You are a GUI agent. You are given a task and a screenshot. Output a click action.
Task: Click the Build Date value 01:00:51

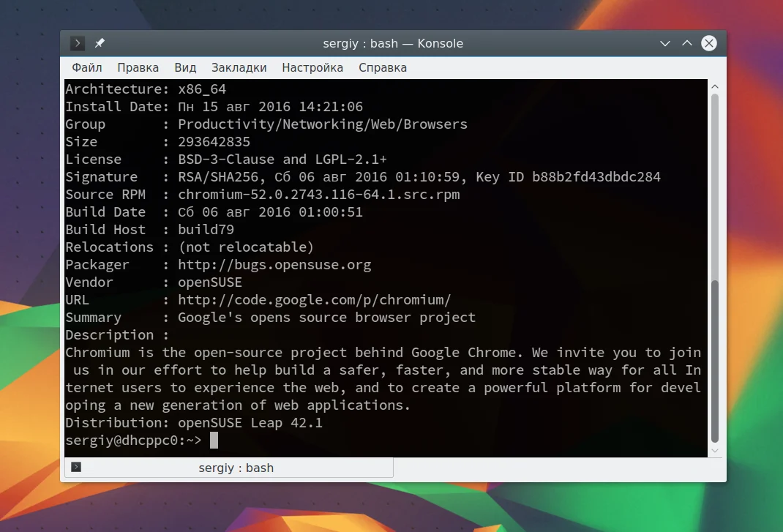pyautogui.click(x=331, y=212)
